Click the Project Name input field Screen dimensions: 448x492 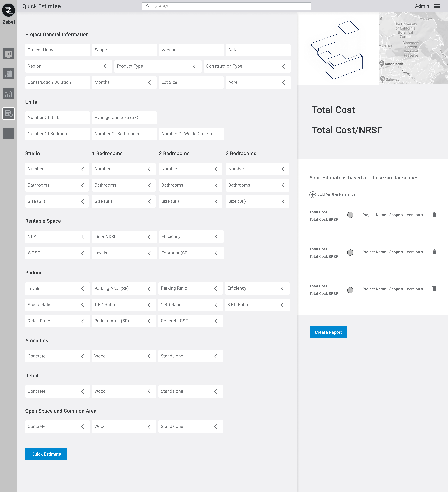click(58, 50)
